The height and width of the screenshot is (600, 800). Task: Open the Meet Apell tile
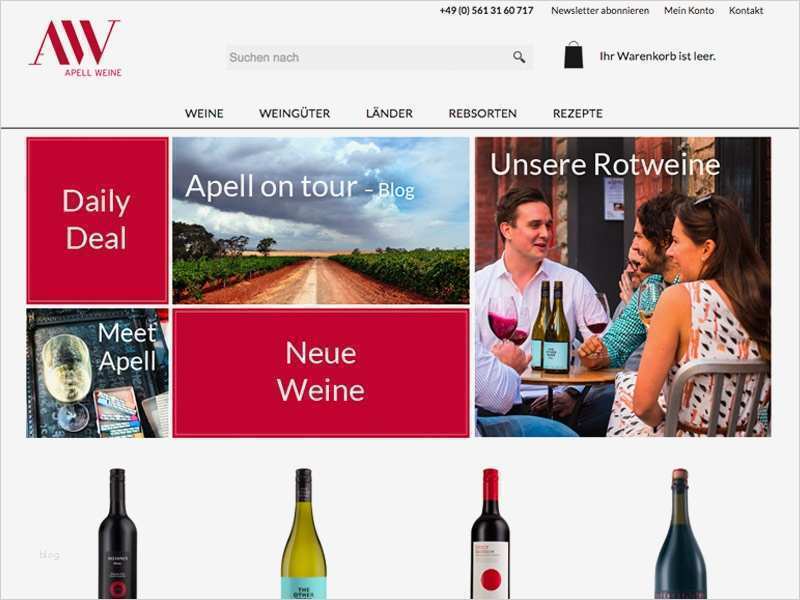click(97, 373)
